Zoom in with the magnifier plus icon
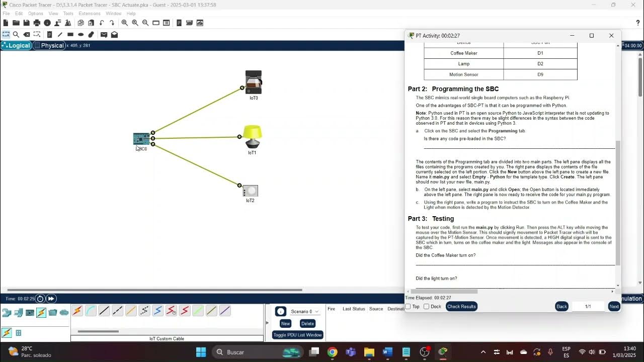The height and width of the screenshot is (362, 644). click(x=124, y=23)
